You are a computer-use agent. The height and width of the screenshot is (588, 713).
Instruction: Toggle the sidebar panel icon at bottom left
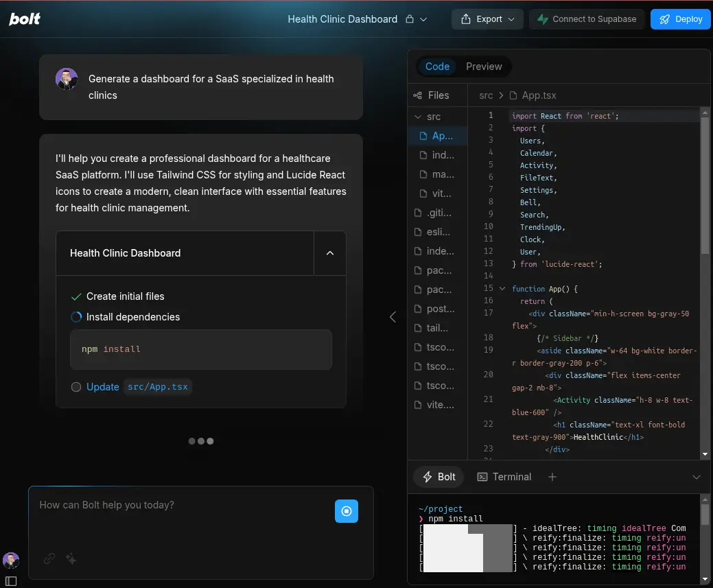pyautogui.click(x=10, y=580)
